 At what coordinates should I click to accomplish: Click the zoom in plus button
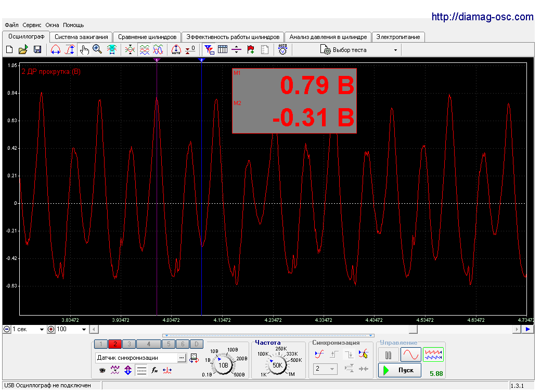pos(51,329)
